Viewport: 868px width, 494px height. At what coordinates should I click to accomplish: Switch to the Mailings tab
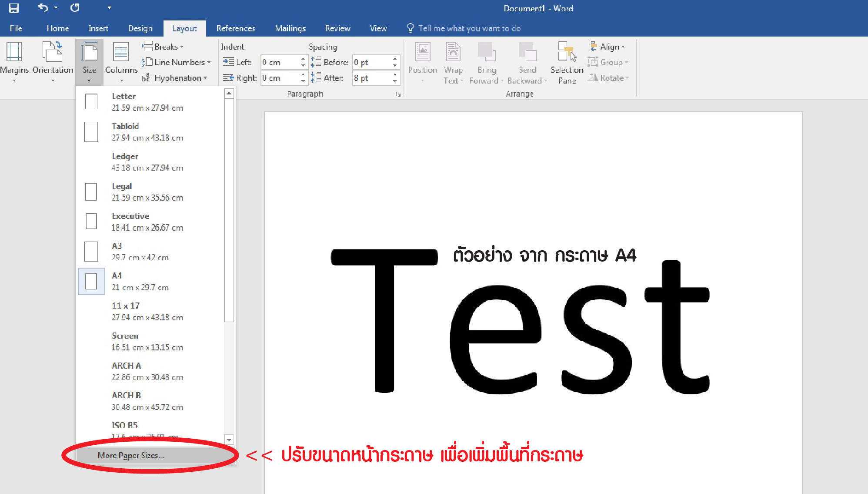(x=290, y=28)
